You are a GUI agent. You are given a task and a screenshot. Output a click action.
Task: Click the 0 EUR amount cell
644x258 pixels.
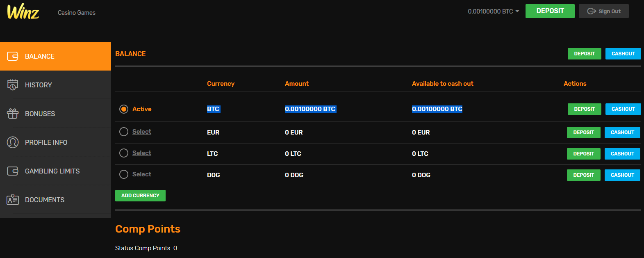click(x=294, y=132)
